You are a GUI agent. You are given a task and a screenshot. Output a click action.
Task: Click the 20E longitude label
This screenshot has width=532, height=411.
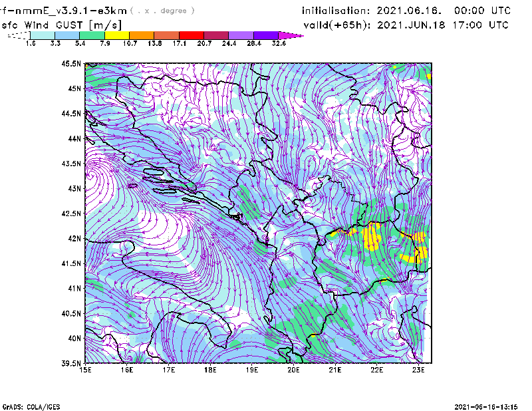tap(293, 370)
